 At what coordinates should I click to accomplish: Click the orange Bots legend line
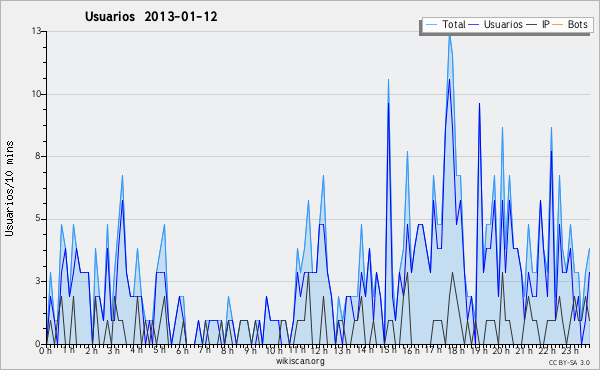click(x=558, y=25)
